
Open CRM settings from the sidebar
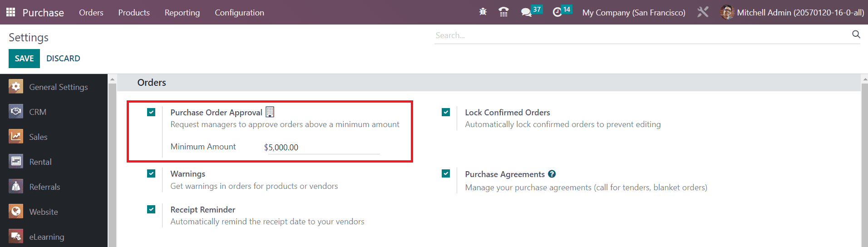click(x=38, y=112)
